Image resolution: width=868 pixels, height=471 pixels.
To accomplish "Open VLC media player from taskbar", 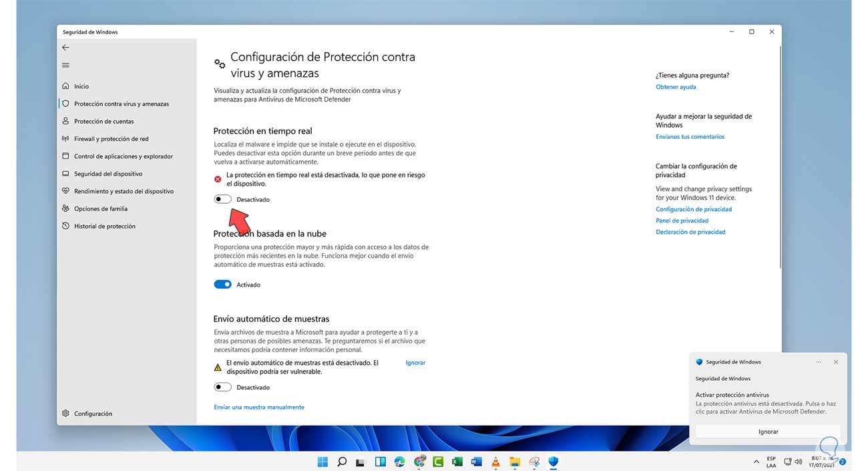I will [496, 461].
